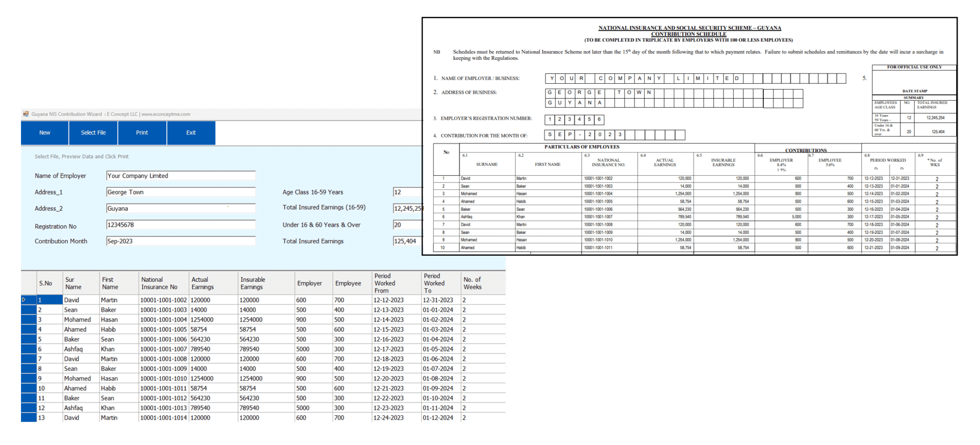Click the Contribution Schedule title in the form
Image resolution: width=980 pixels, height=445 pixels.
(x=689, y=34)
